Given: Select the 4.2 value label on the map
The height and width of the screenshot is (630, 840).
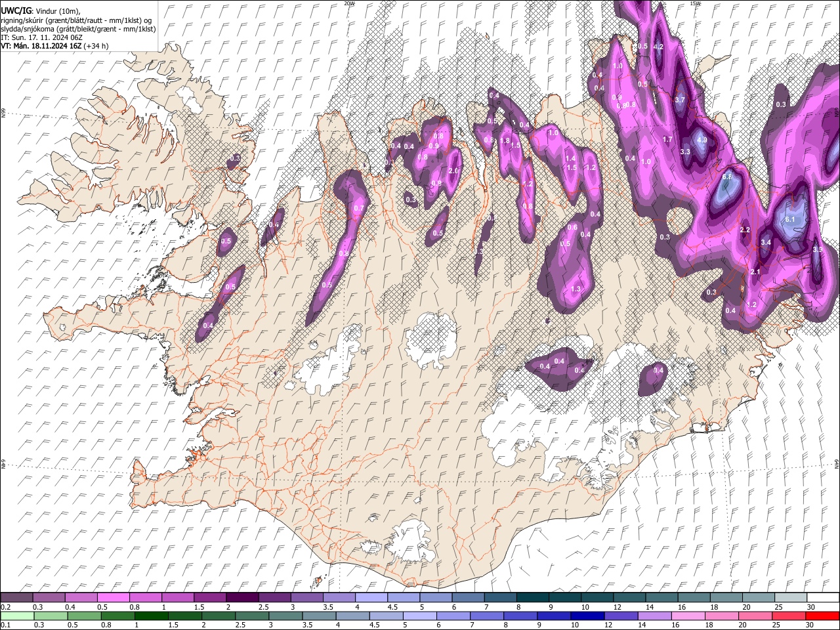Looking at the screenshot, I should pos(659,47).
